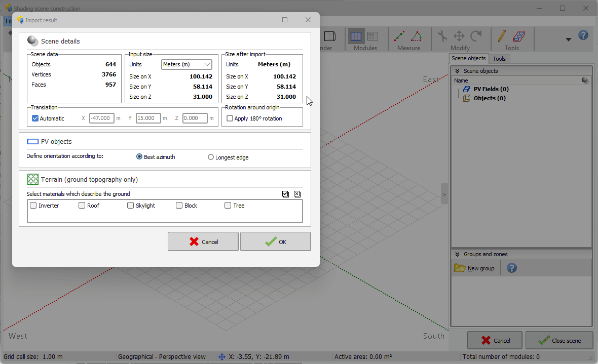598x364 pixels.
Task: Select the Modules tool in the toolbar
Action: tap(355, 36)
